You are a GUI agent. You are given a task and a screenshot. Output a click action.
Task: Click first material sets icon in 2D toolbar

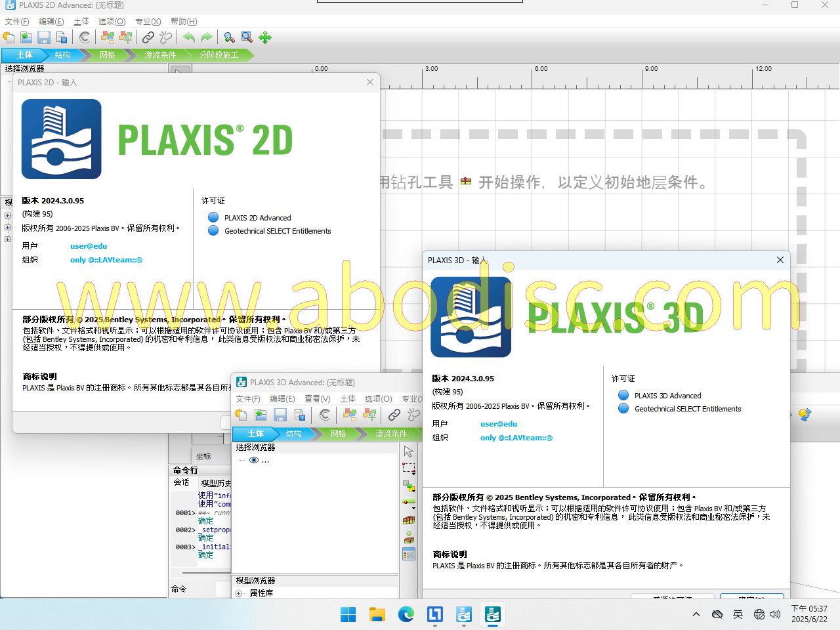tap(108, 37)
